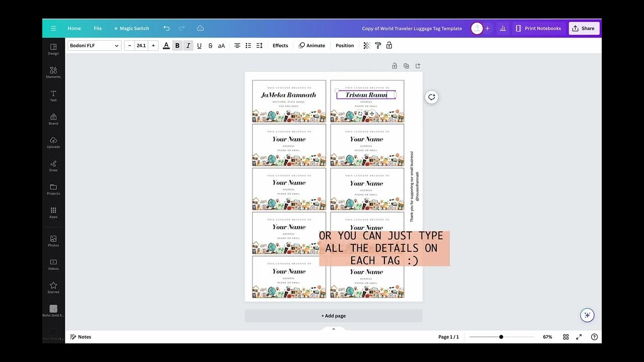
Task: Open the Apps sidebar panel
Action: pyautogui.click(x=53, y=213)
